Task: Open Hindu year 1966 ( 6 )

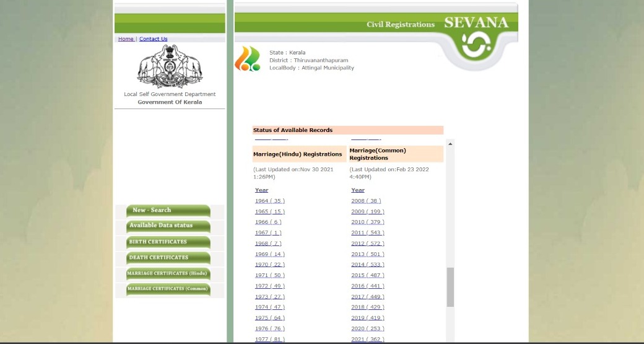Action: click(268, 222)
